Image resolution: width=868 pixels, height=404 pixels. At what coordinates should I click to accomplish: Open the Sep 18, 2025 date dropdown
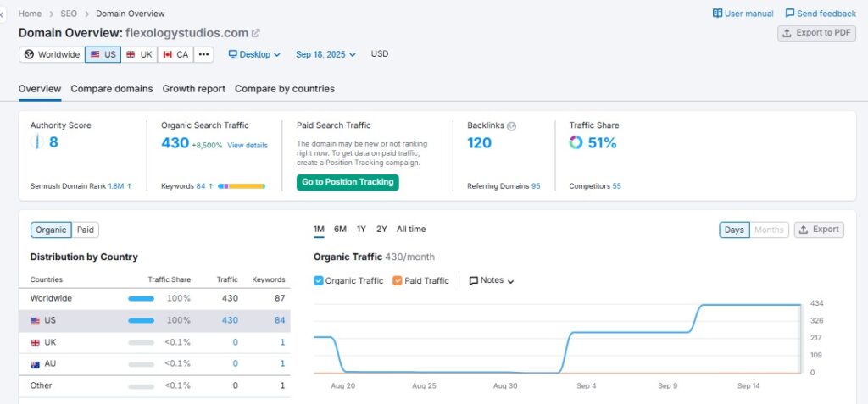[x=325, y=54]
